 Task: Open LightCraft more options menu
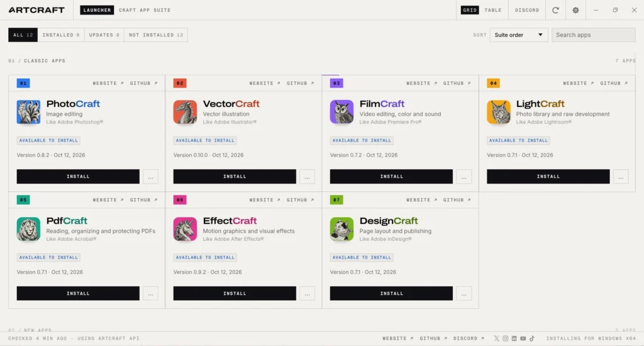621,177
